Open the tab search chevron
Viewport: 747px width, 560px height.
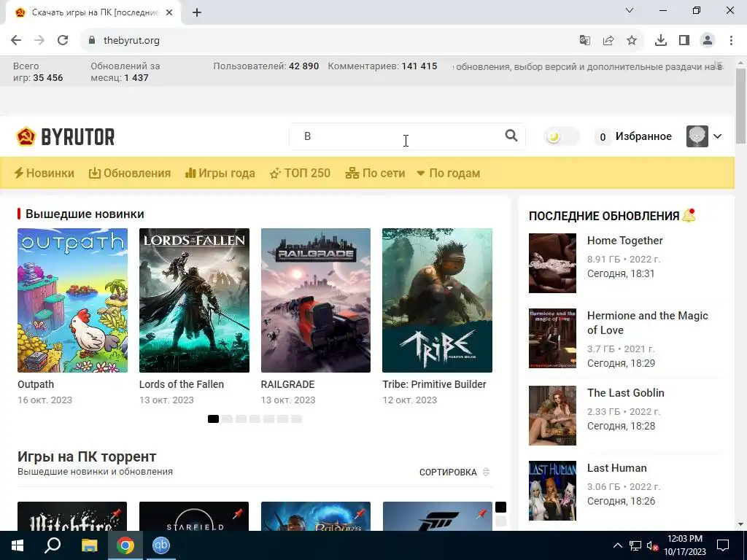point(630,10)
